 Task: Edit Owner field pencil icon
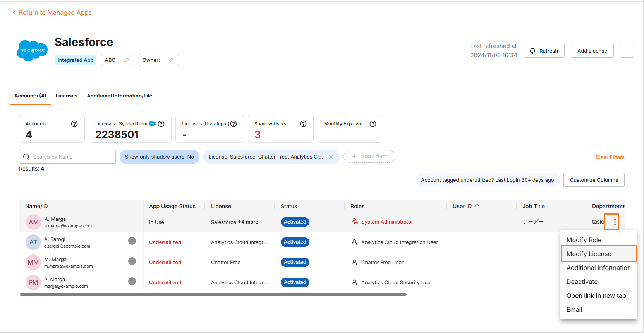tap(171, 60)
